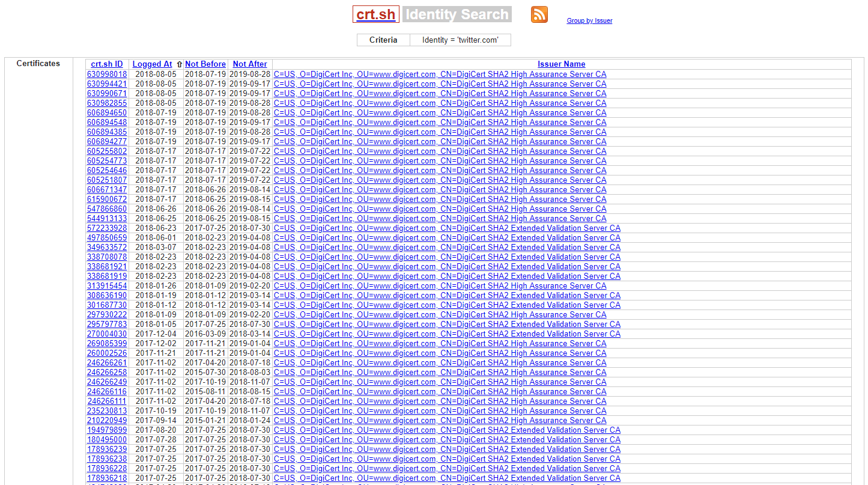This screenshot has height=485, width=868.
Task: Open certificate ID 180495000
Action: click(x=107, y=440)
